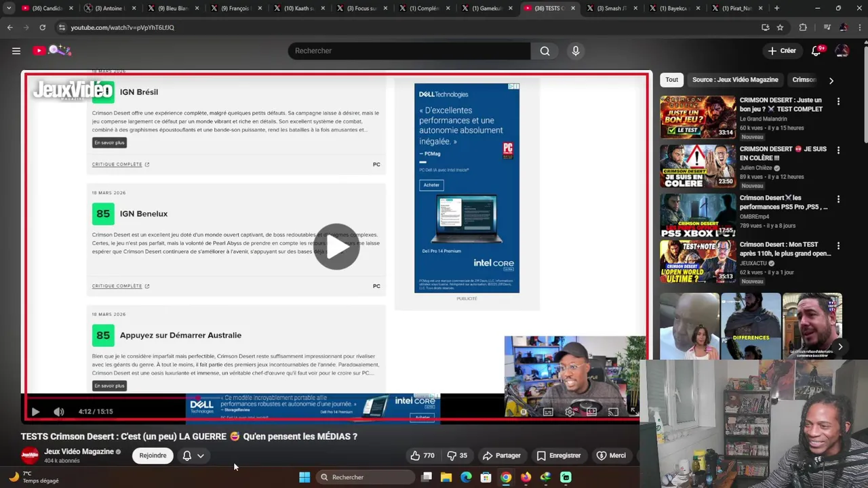Viewport: 868px width, 488px height.
Task: Open the Juste un bon jeu TEST COMPLET thumbnail
Action: 698,117
